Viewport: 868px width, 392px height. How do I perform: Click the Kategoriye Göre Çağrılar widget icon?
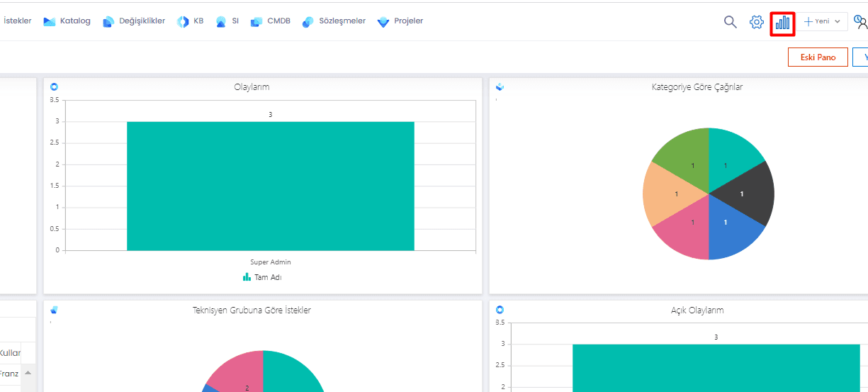tap(500, 87)
